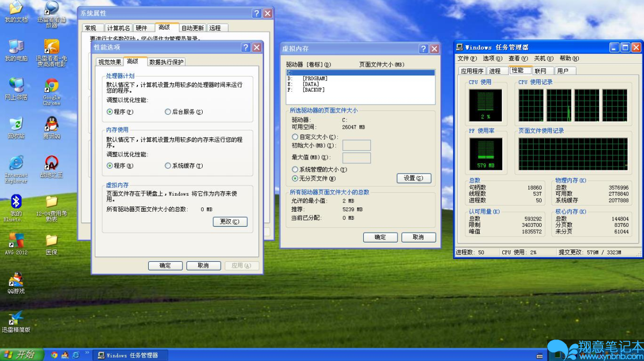Open 计算机名 tab in 系统属性
This screenshot has height=361, width=644.
[x=118, y=28]
